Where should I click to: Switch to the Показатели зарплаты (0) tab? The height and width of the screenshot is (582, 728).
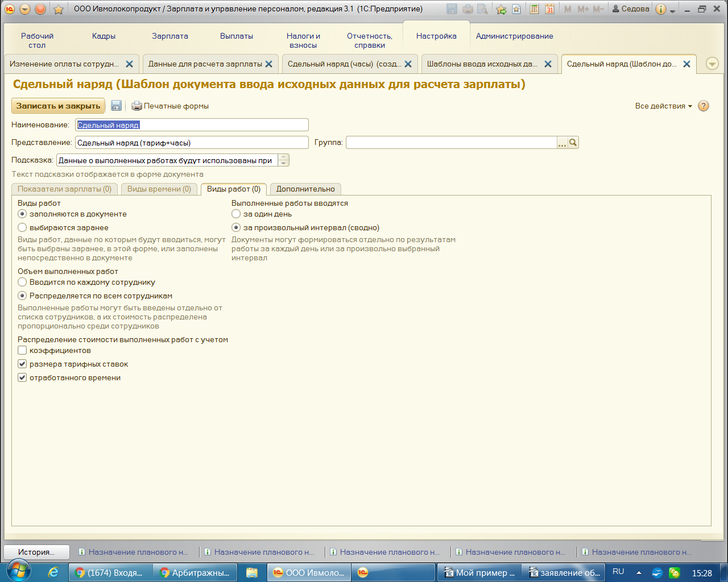[64, 189]
